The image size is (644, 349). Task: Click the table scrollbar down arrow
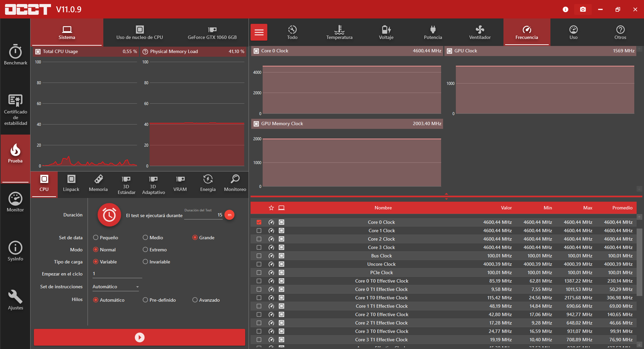(640, 344)
